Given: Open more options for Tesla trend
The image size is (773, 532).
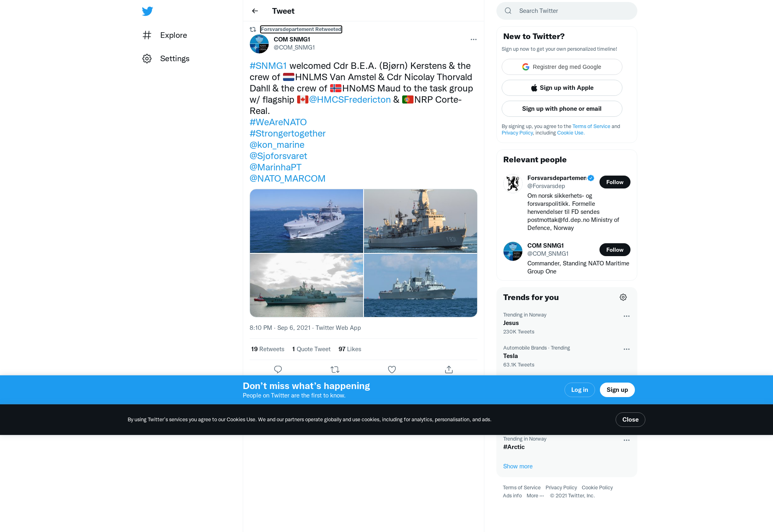Looking at the screenshot, I should point(626,349).
